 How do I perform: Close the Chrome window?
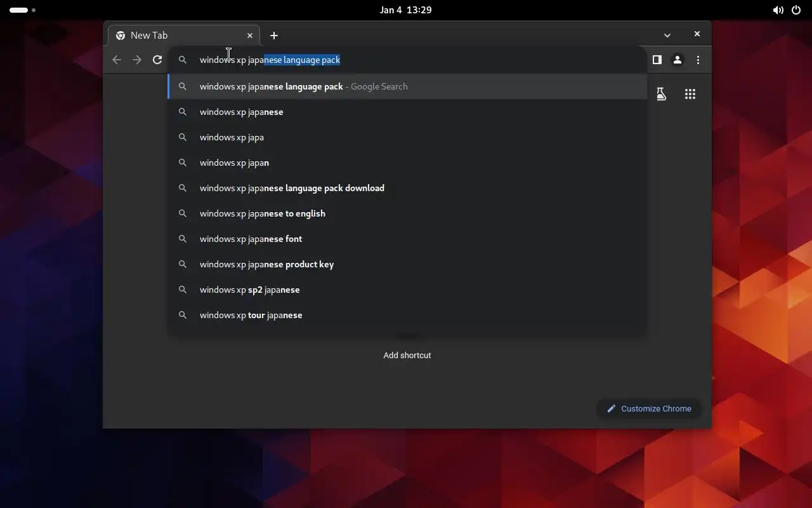(697, 34)
